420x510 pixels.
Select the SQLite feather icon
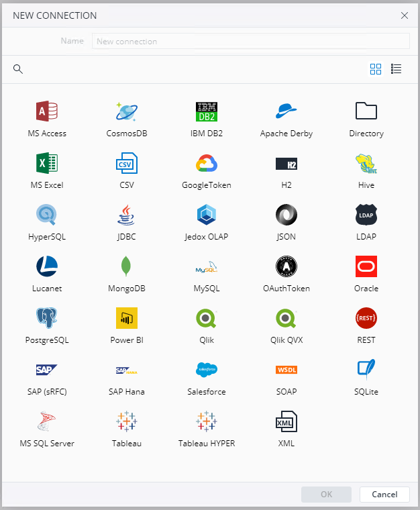pyautogui.click(x=366, y=370)
